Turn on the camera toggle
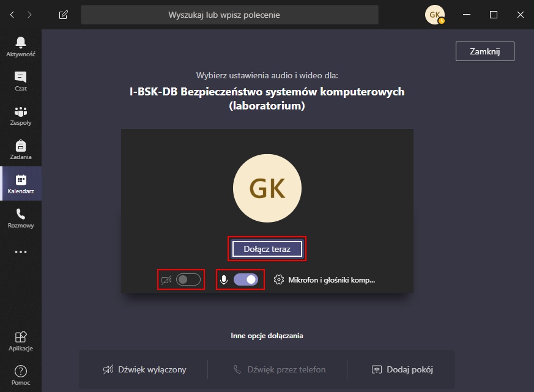This screenshot has width=534, height=392. pos(188,279)
